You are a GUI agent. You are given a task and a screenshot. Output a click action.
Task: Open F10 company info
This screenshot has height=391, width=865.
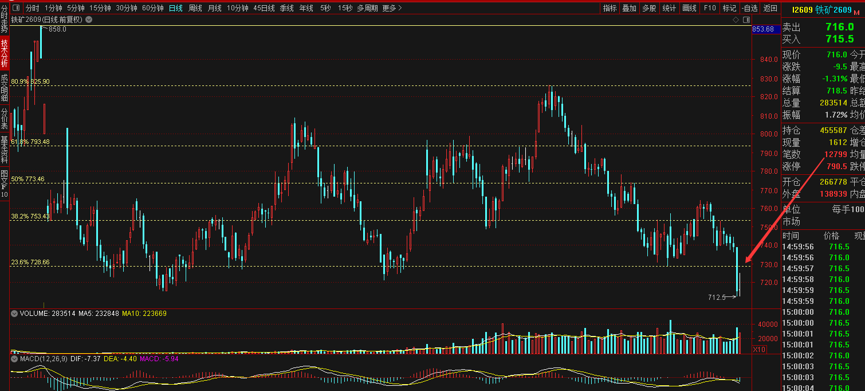click(x=709, y=8)
